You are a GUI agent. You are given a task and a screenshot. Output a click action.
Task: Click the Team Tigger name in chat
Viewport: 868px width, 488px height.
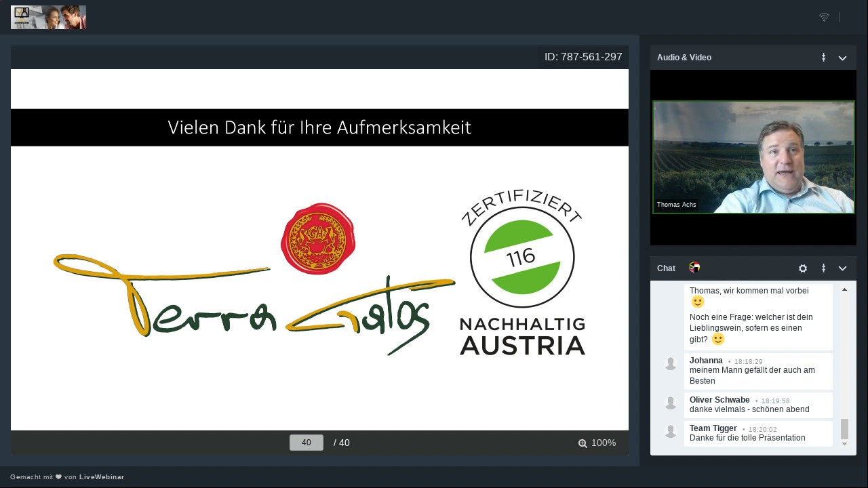click(713, 428)
